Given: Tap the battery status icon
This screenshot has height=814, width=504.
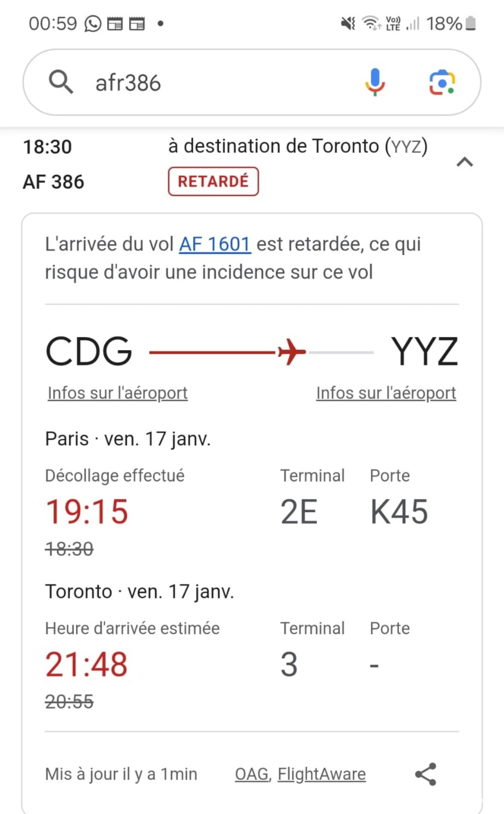Looking at the screenshot, I should 471,24.
